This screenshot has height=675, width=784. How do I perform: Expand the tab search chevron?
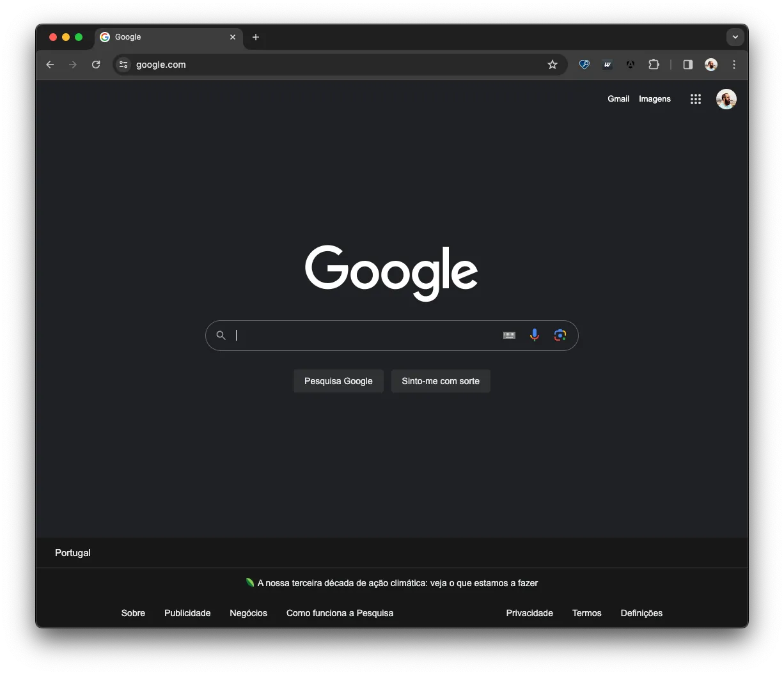tap(735, 37)
